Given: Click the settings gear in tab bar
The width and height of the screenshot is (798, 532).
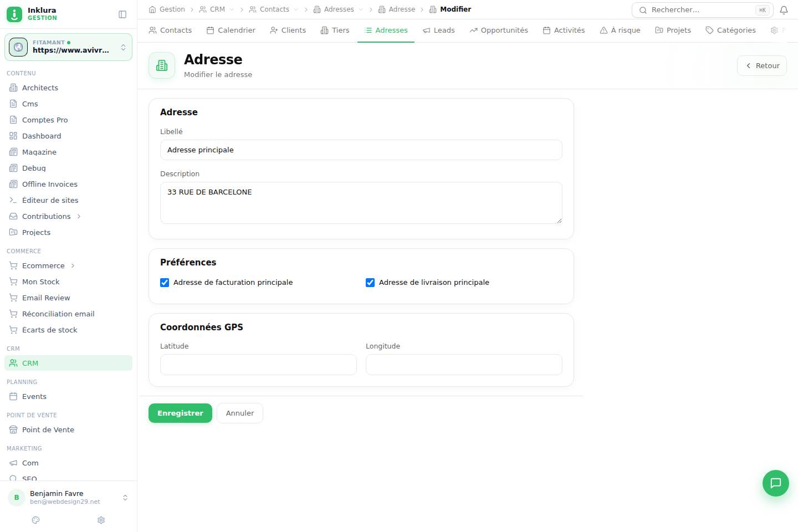Looking at the screenshot, I should pos(774,30).
